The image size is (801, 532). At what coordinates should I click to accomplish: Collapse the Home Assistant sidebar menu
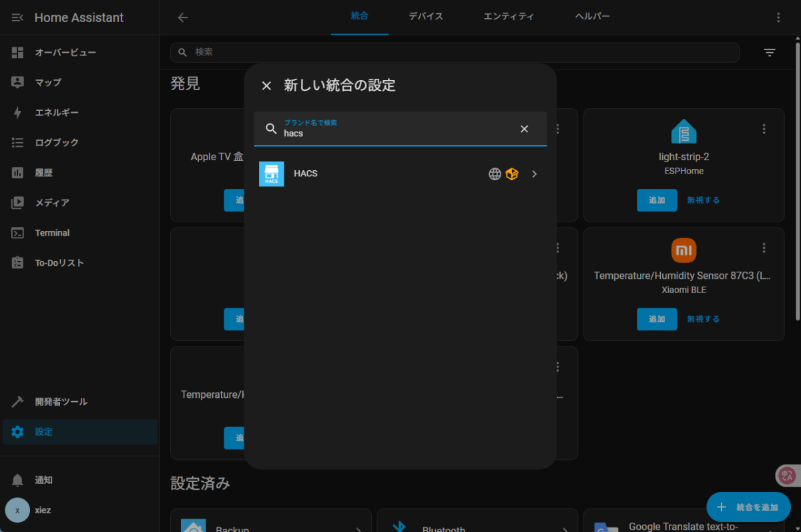coord(17,17)
